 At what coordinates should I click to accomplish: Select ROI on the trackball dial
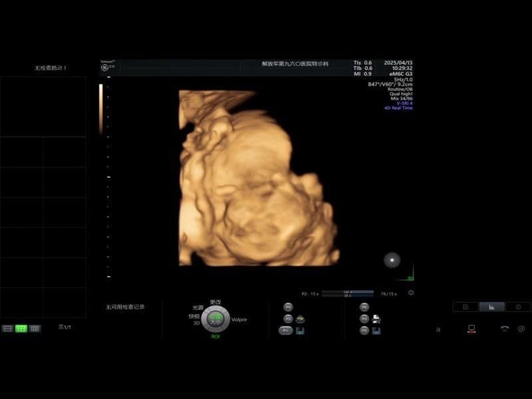pyautogui.click(x=215, y=336)
